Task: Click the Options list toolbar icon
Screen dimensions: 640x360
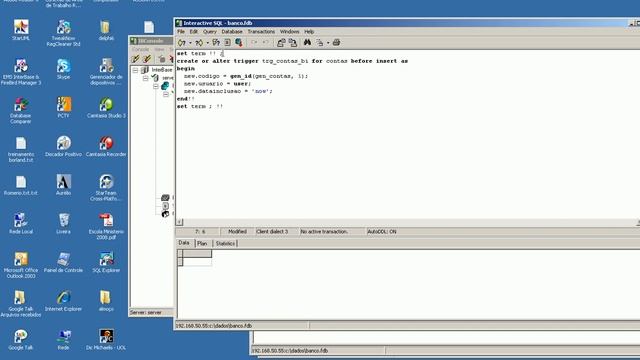Action: pyautogui.click(x=320, y=42)
